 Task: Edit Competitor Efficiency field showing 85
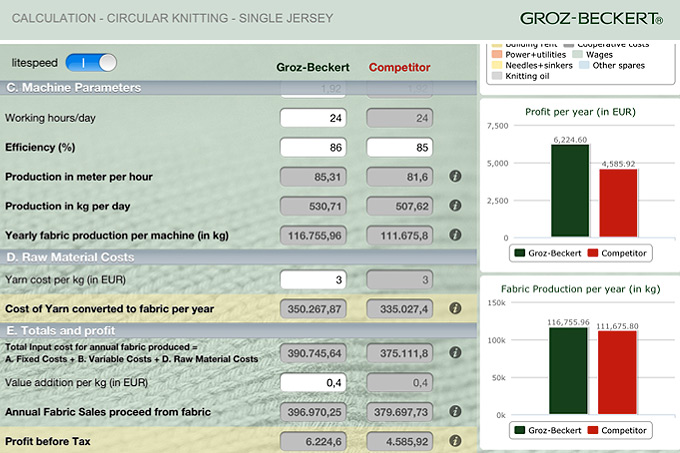(400, 147)
